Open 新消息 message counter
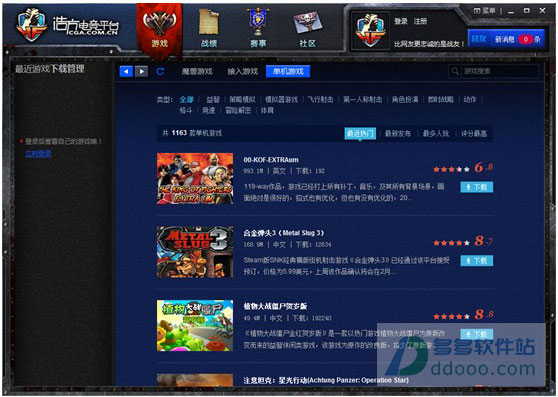Viewport: 558px width, 397px height. pyautogui.click(x=517, y=39)
